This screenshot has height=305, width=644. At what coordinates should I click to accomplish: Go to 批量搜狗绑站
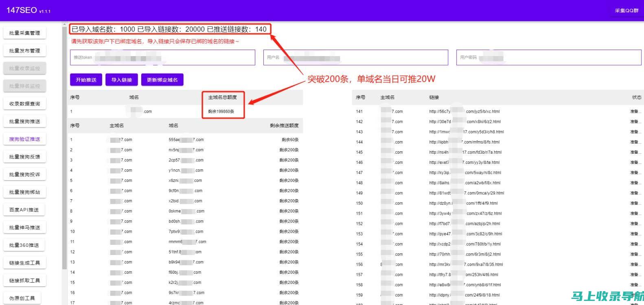[24, 192]
